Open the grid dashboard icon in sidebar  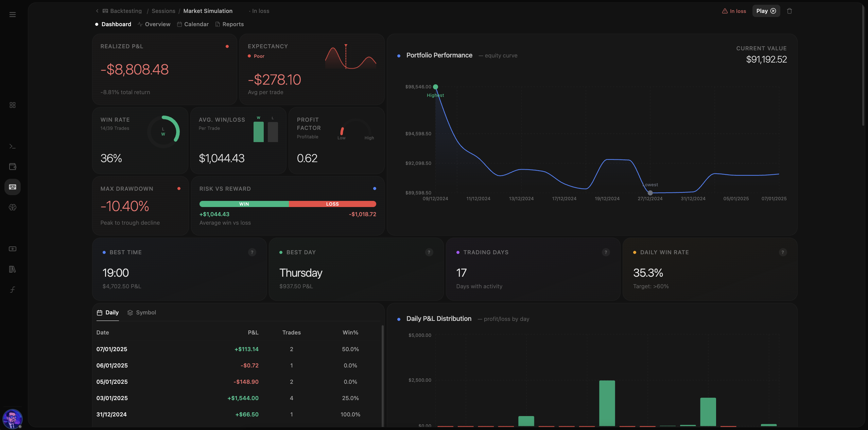pos(13,105)
